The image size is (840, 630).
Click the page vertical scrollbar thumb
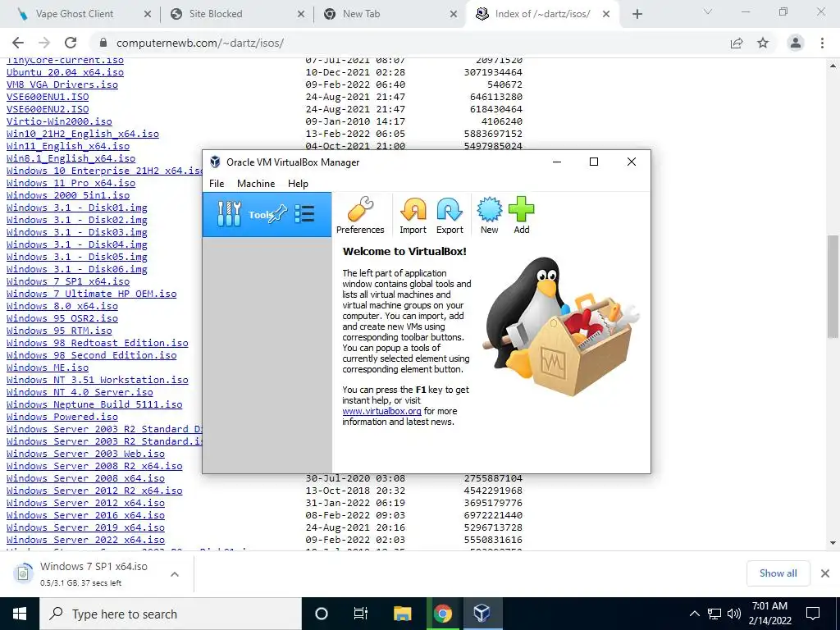pos(833,286)
